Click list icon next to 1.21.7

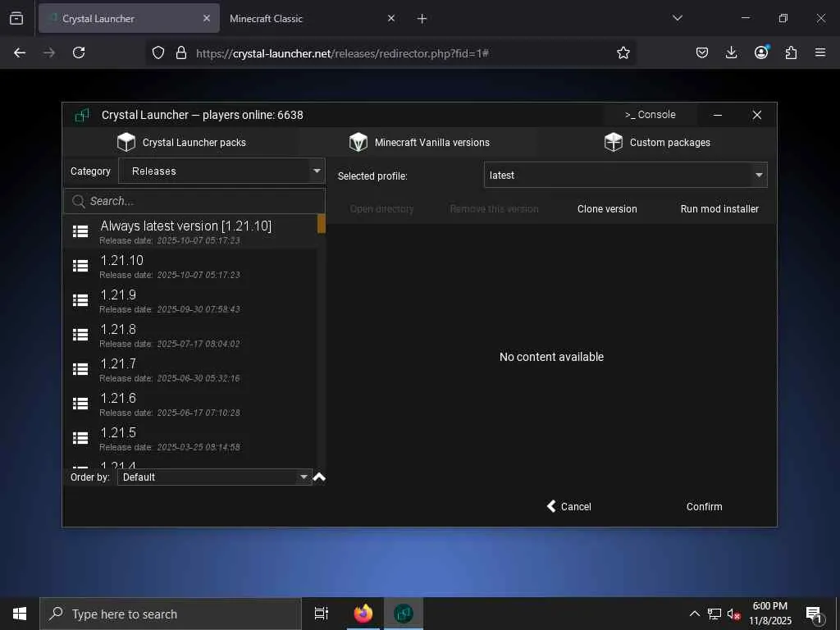point(80,369)
